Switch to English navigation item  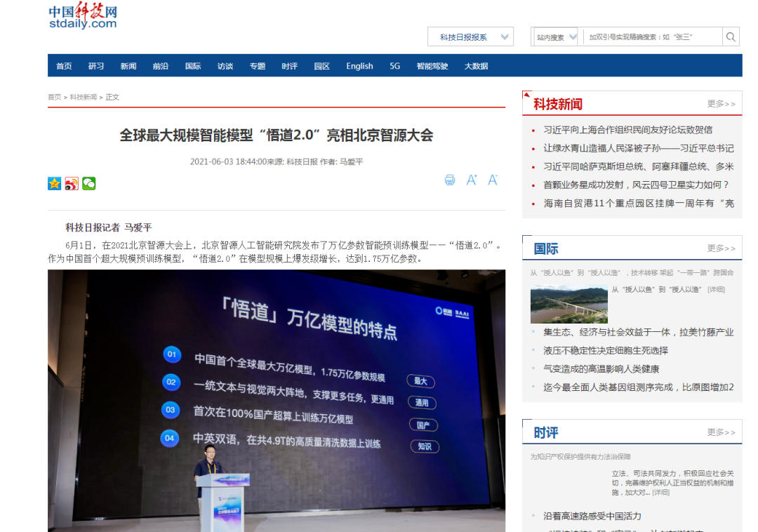click(x=359, y=66)
